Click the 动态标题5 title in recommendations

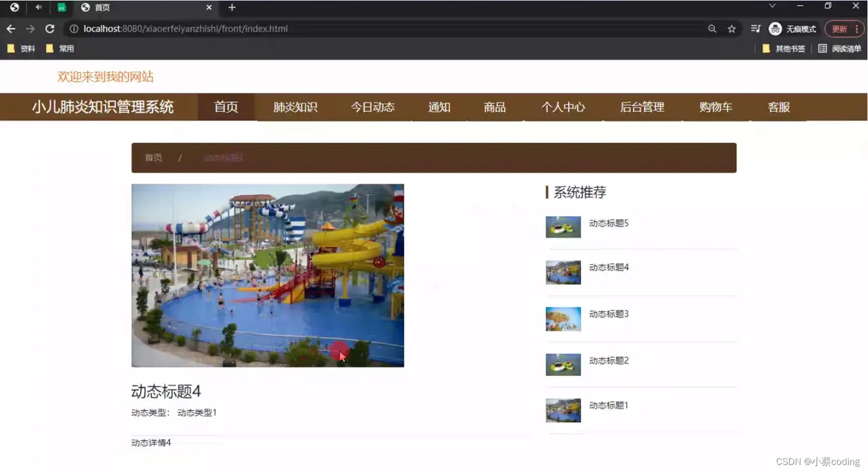[x=609, y=223]
